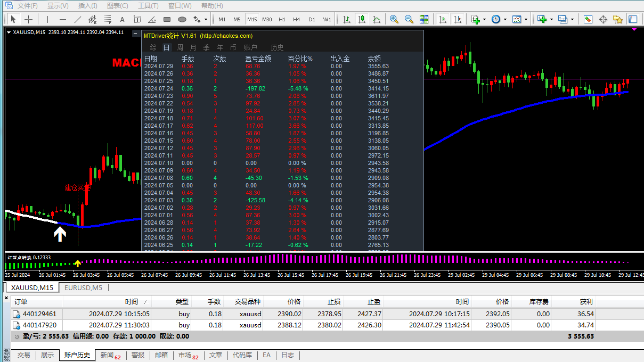The width and height of the screenshot is (644, 362).
Task: Activate the crosshair tool
Action: 28,19
